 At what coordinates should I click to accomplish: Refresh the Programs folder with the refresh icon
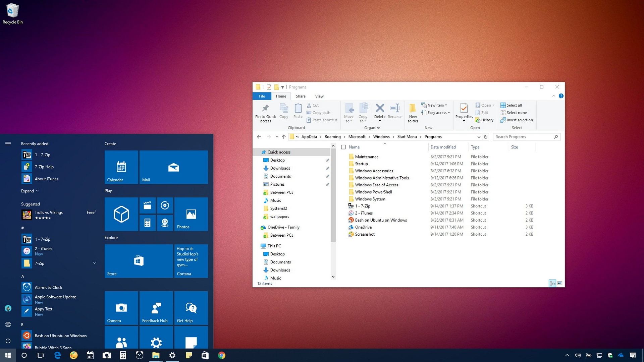[486, 137]
